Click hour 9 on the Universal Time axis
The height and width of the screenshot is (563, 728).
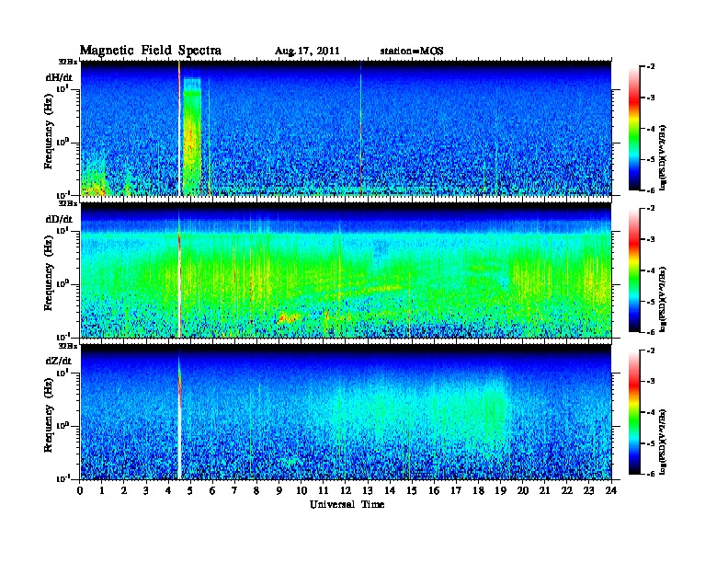tap(279, 490)
